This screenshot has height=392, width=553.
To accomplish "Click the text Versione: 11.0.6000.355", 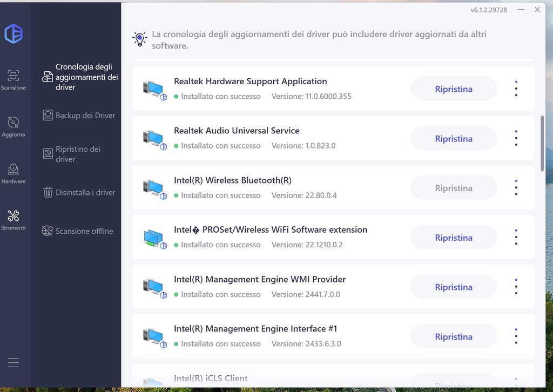I will 312,96.
